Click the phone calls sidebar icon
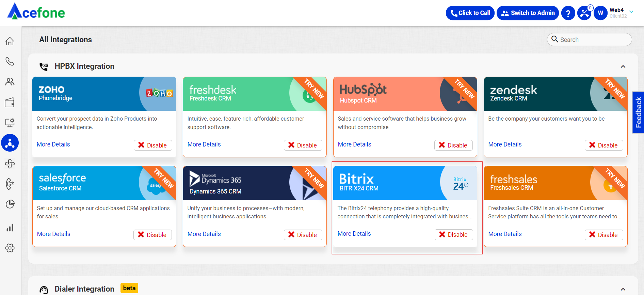Viewport: 644px width, 295px height. point(10,61)
